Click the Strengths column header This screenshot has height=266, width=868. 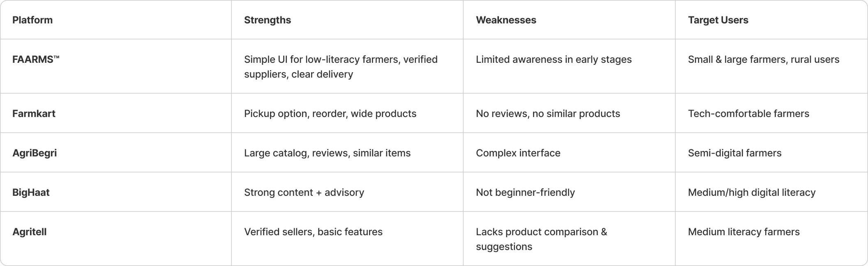(268, 20)
